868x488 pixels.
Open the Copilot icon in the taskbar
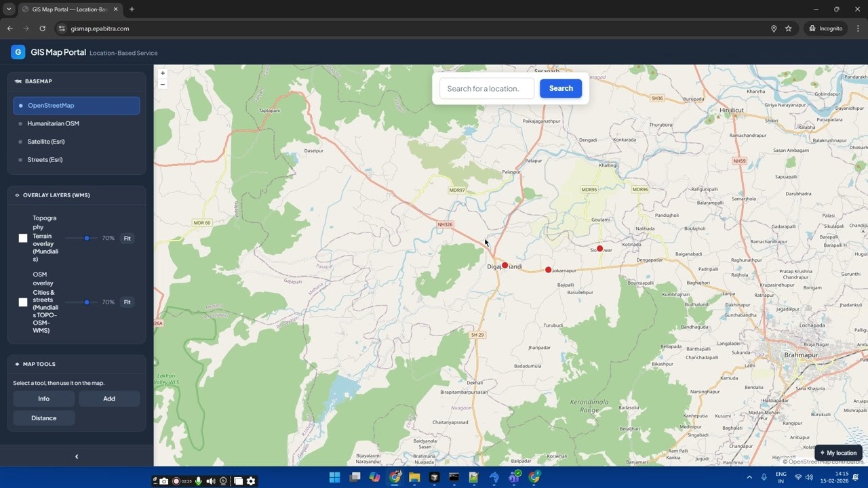(374, 478)
